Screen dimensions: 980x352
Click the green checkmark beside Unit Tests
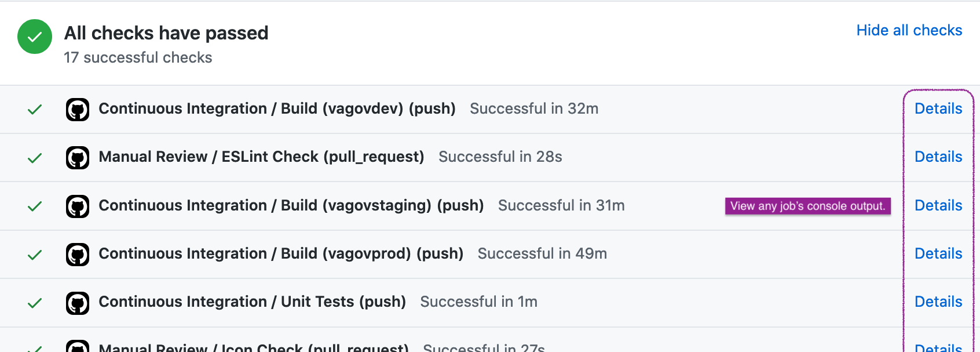click(x=34, y=302)
